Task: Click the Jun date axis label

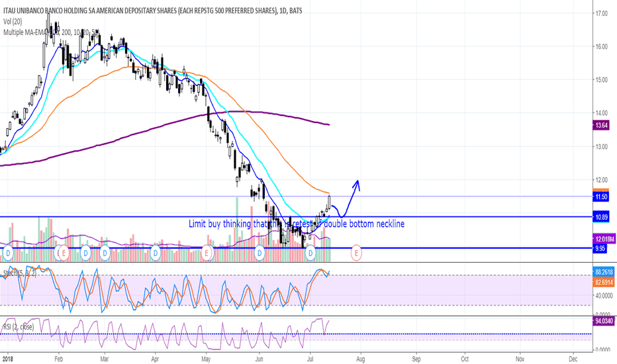Action: 259,359
